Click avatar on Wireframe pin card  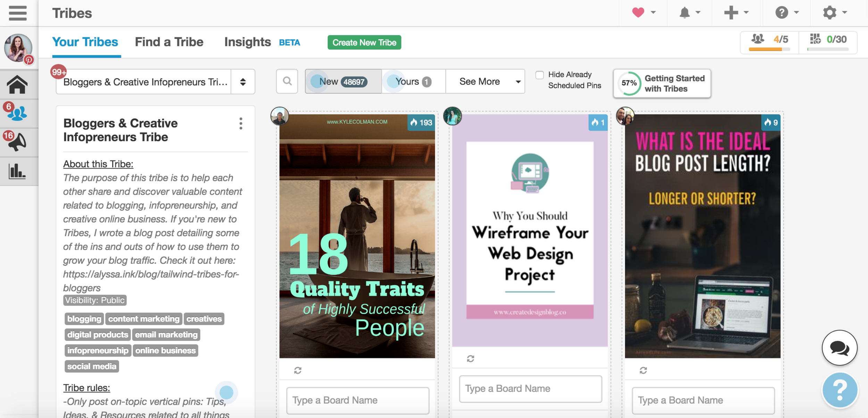(x=452, y=116)
